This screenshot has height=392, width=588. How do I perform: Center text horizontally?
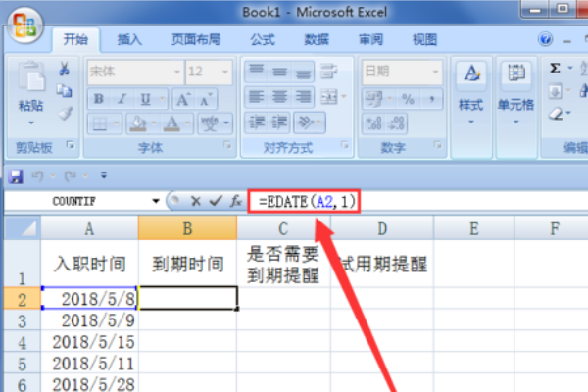click(x=279, y=97)
